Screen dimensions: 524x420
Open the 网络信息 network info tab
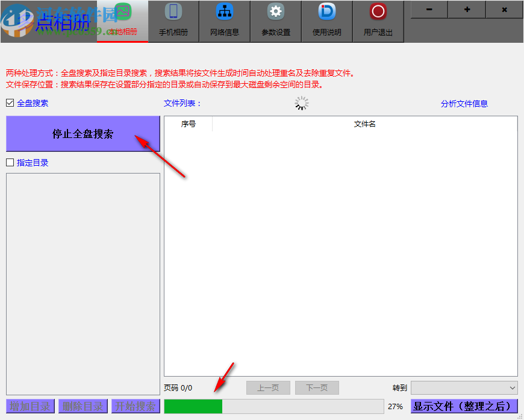(x=225, y=22)
